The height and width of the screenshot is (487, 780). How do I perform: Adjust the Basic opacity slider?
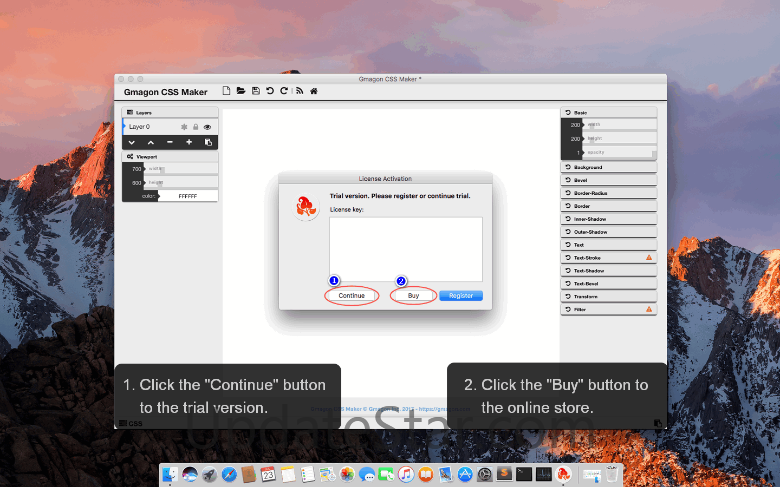[620, 152]
